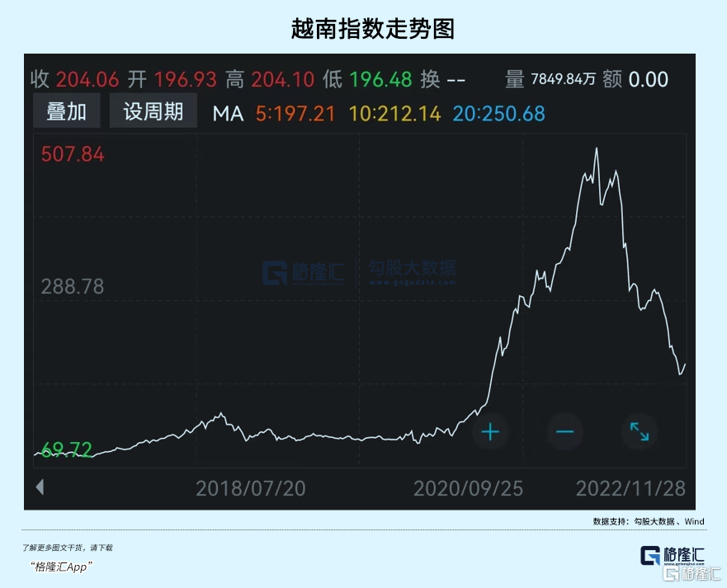
Task: Click the MA indicator label
Action: pos(228,114)
